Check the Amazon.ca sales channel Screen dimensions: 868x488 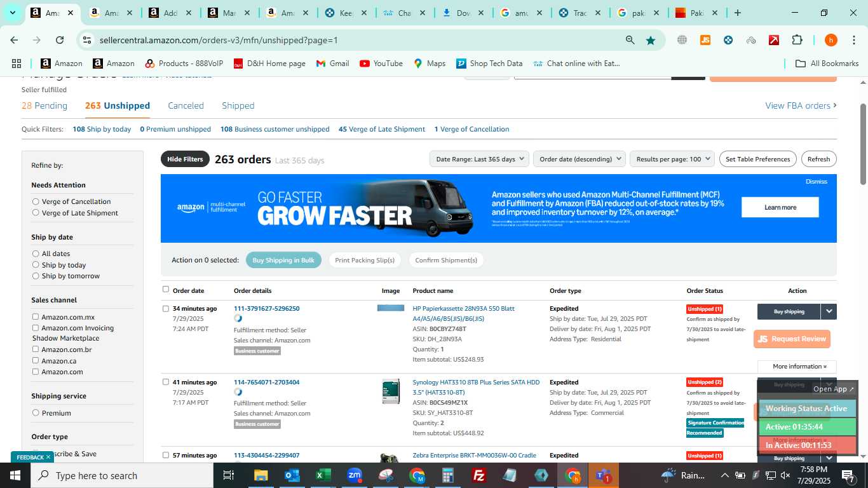point(36,361)
